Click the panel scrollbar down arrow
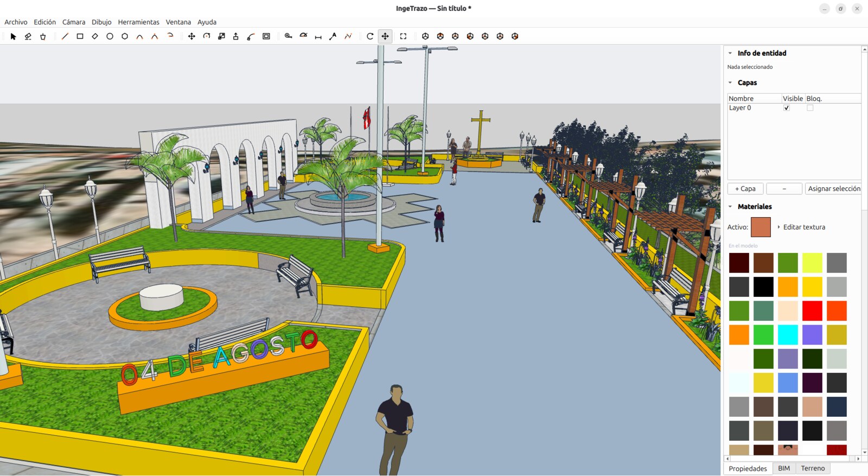868x476 pixels. tap(865, 452)
